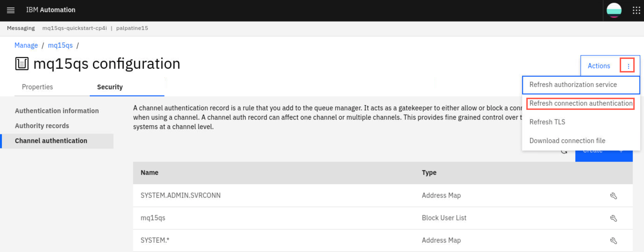Open the app switcher grid icon

[x=636, y=10]
